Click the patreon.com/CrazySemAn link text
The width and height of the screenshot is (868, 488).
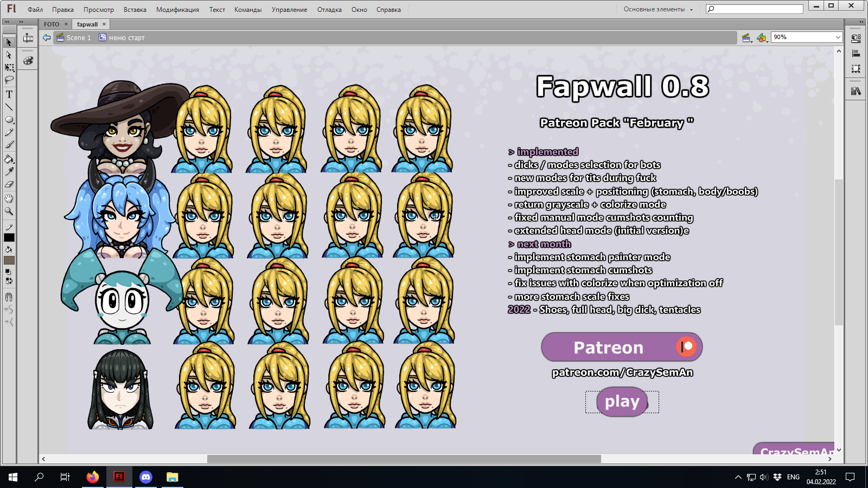coord(622,373)
